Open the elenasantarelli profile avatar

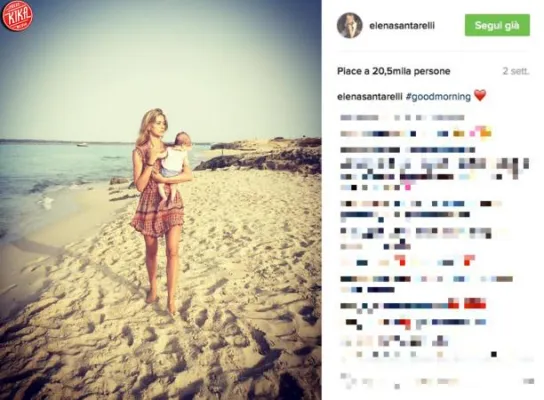(350, 25)
